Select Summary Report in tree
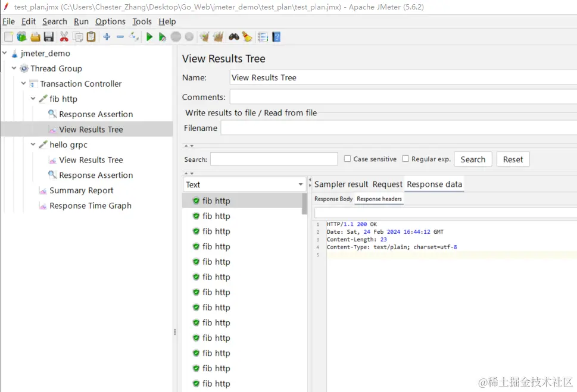Screen dimensions: 577x392 (82, 190)
